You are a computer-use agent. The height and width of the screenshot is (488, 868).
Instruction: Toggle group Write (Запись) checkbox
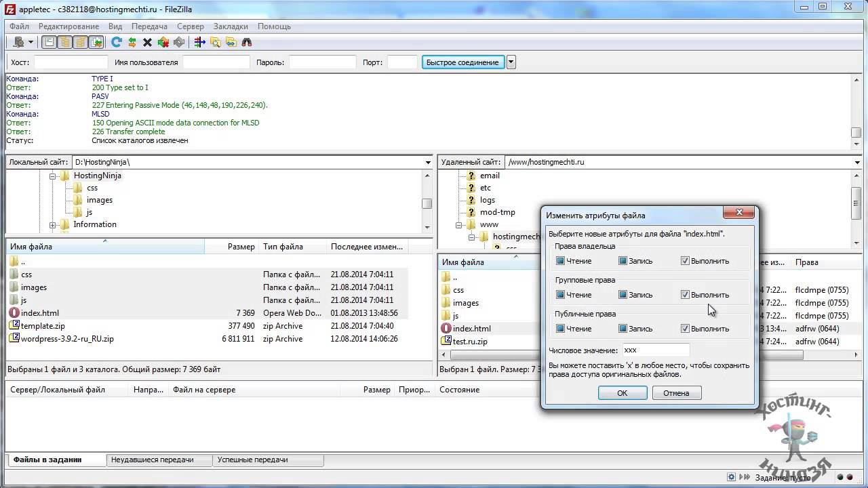(623, 295)
